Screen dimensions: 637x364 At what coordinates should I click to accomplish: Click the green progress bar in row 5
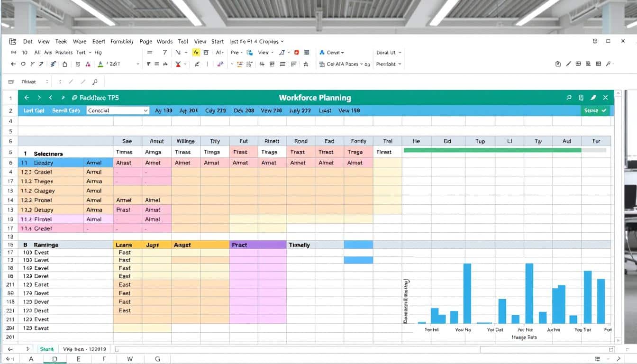(492, 150)
